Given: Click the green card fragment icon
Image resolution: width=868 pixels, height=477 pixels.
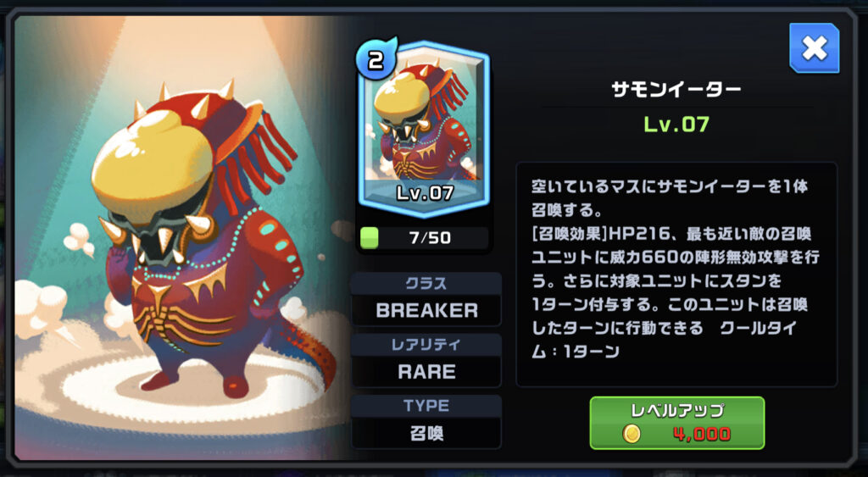Looking at the screenshot, I should pyautogui.click(x=370, y=238).
